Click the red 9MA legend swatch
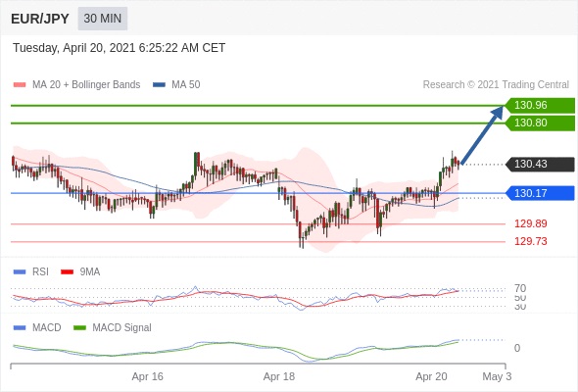The height and width of the screenshot is (392, 578). point(67,272)
